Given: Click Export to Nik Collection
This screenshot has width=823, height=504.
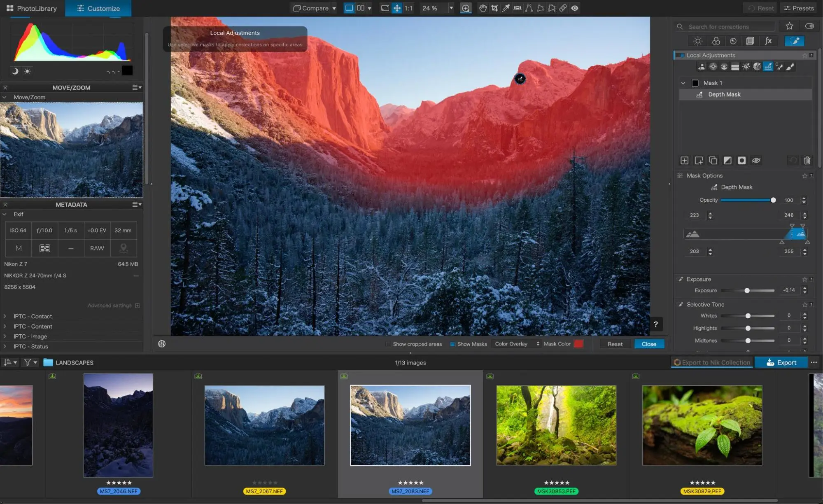Looking at the screenshot, I should 711,362.
